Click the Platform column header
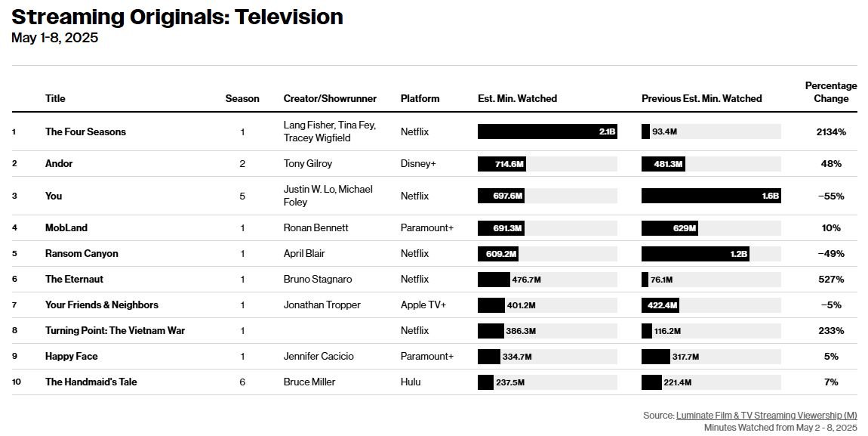 (x=420, y=99)
